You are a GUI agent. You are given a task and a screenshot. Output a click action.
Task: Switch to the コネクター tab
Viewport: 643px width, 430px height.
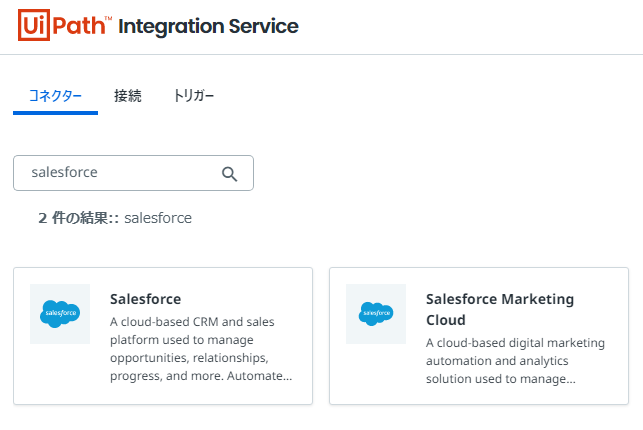55,96
